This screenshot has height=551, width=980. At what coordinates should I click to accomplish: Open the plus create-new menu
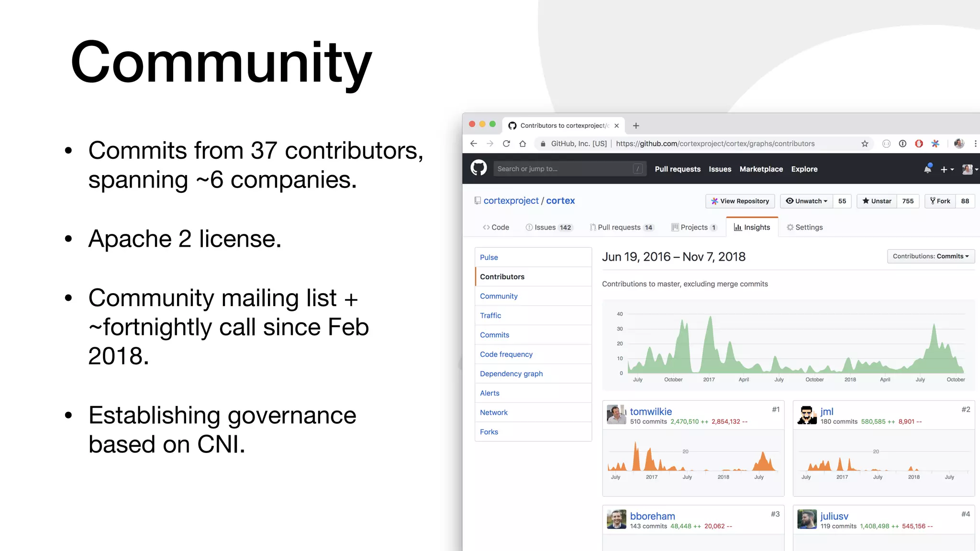tap(947, 169)
